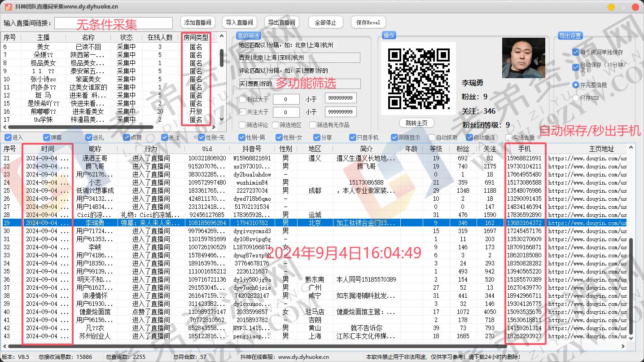This screenshot has width=644, height=362.
Task: Click the 导出直播间 button
Action: pyautogui.click(x=282, y=22)
